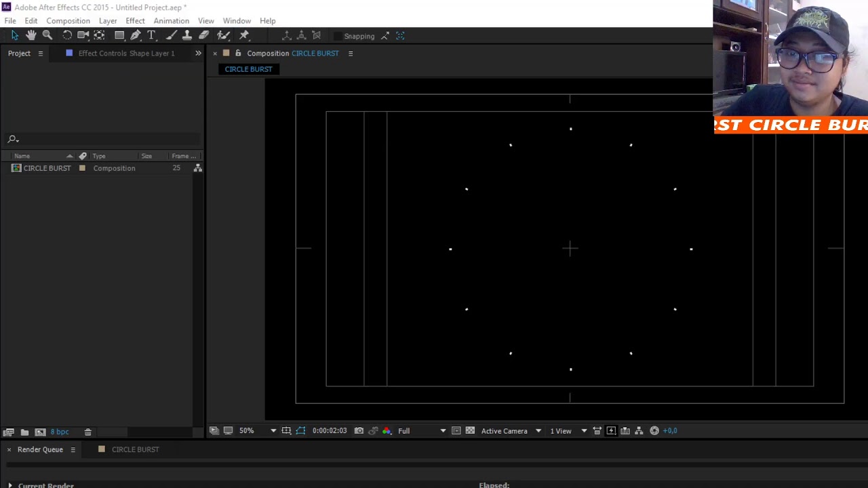This screenshot has width=868, height=488.
Task: Open the Active Camera dropdown
Action: (x=511, y=430)
